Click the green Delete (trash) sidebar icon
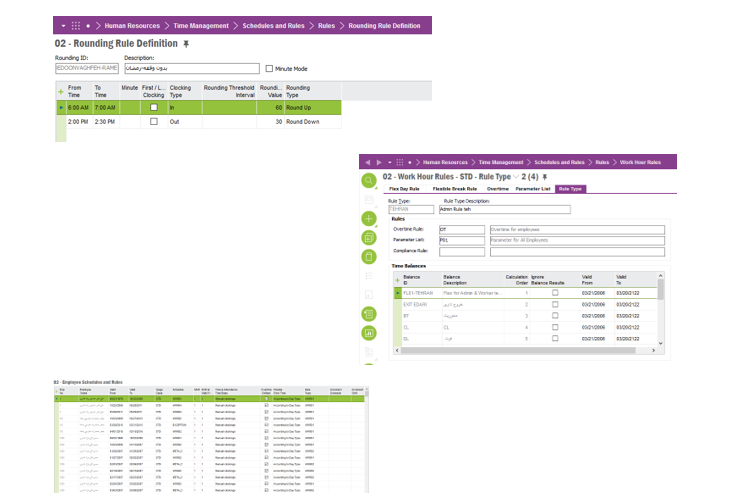This screenshot has width=741, height=503. tap(369, 257)
